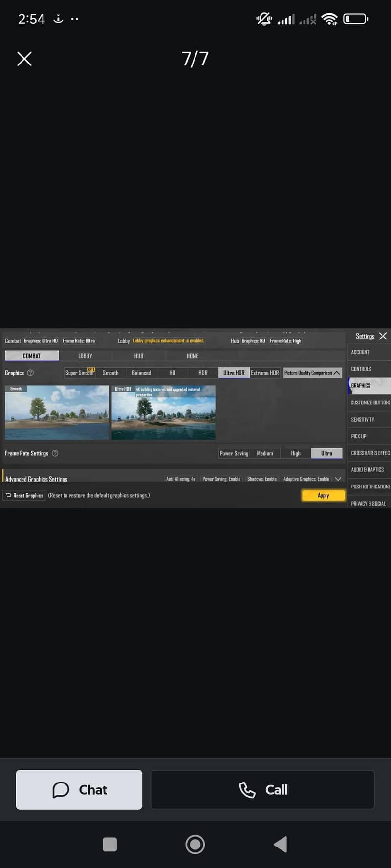391x868 pixels.
Task: Select Smooth graphics quality
Action: click(110, 373)
